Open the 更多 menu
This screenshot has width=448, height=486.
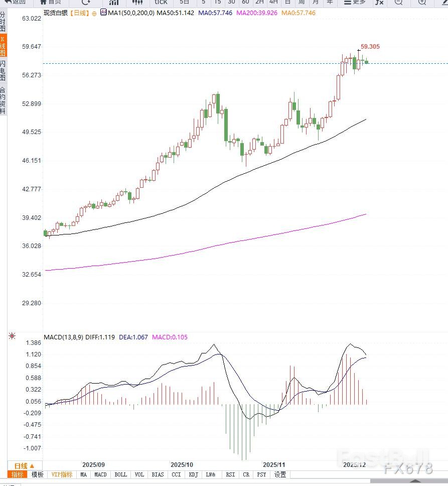coord(355,2)
